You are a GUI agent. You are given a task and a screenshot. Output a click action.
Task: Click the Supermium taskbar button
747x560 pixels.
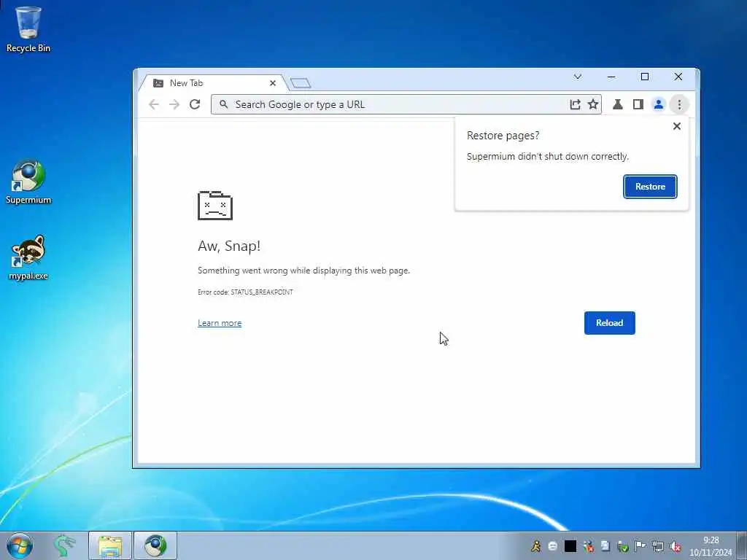155,545
